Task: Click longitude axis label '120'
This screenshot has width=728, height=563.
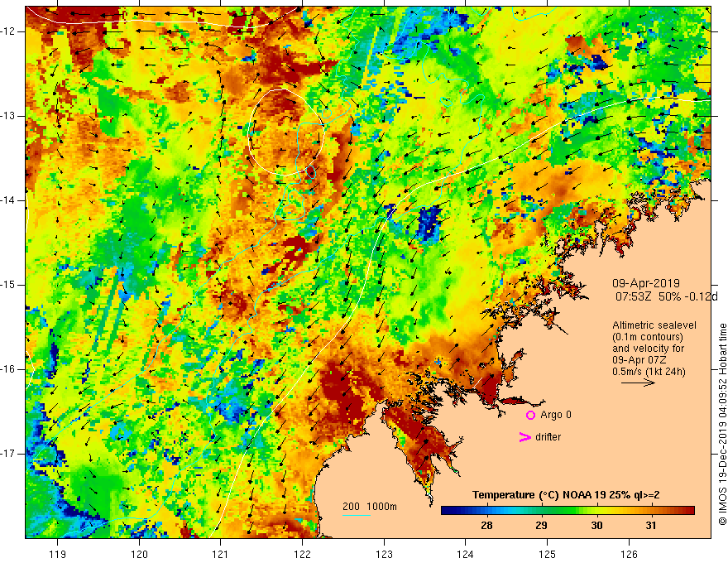Action: click(139, 554)
